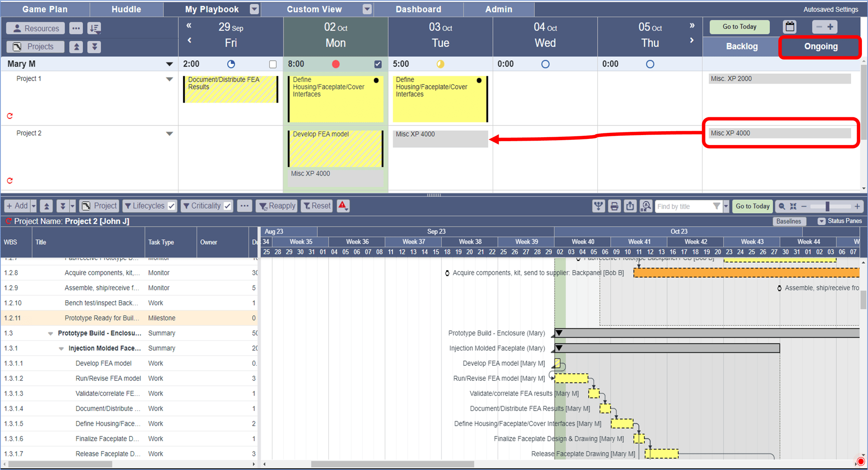Screen dimensions: 868x470
Task: Click the Gantt zoom slider handle
Action: coord(827,206)
